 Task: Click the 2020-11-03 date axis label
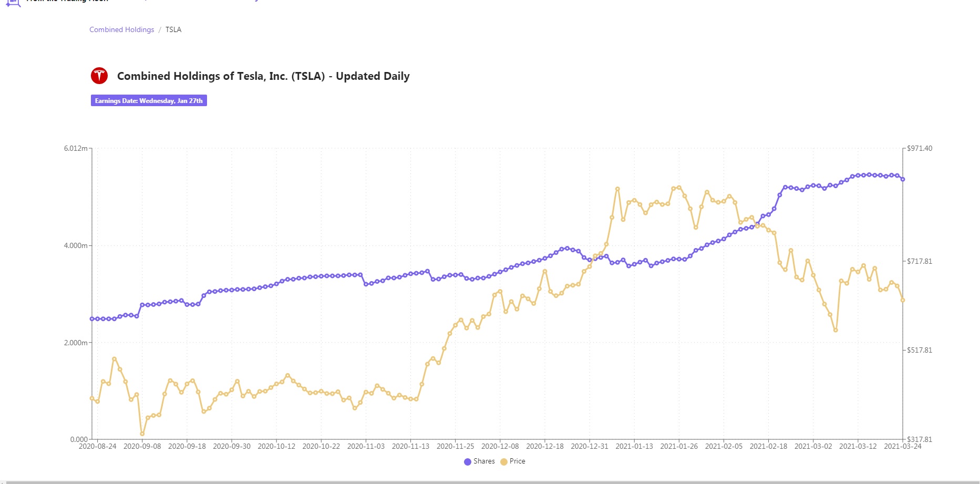coord(366,446)
